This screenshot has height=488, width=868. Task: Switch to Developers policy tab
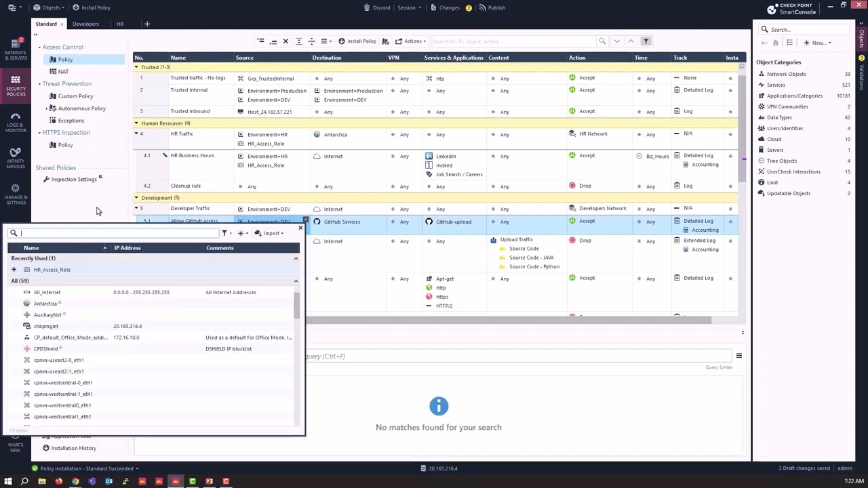[85, 24]
